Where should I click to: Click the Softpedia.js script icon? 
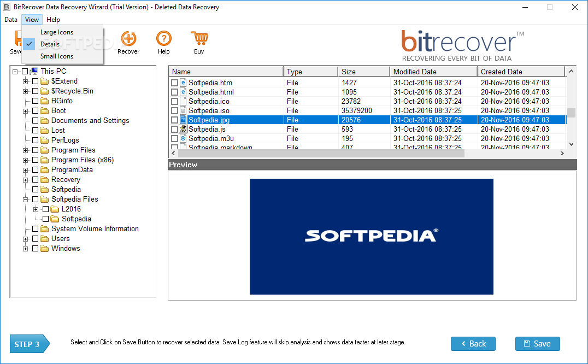[x=183, y=129]
